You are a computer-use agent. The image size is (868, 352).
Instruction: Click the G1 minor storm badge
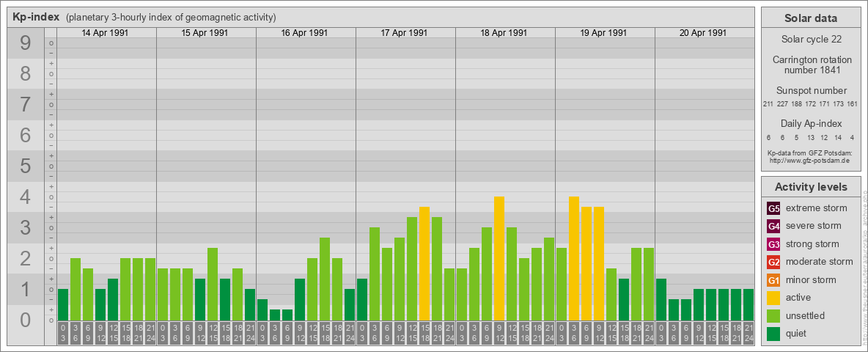point(773,280)
